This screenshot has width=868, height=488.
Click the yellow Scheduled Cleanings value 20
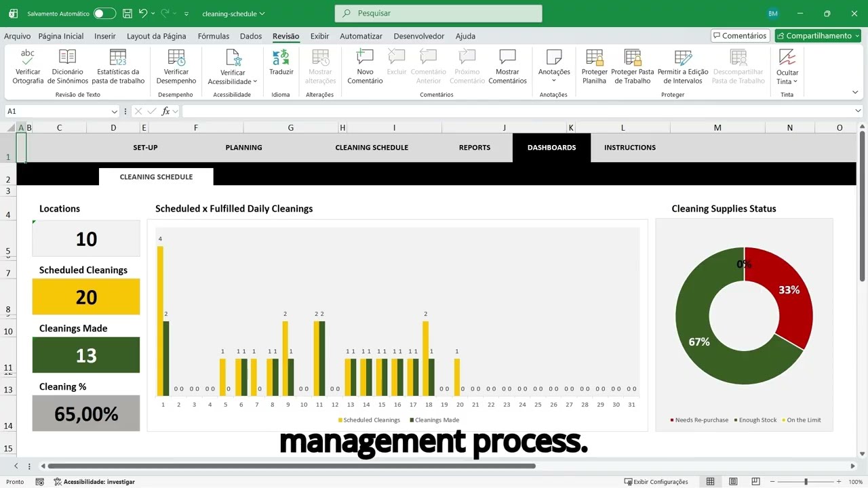pyautogui.click(x=86, y=297)
